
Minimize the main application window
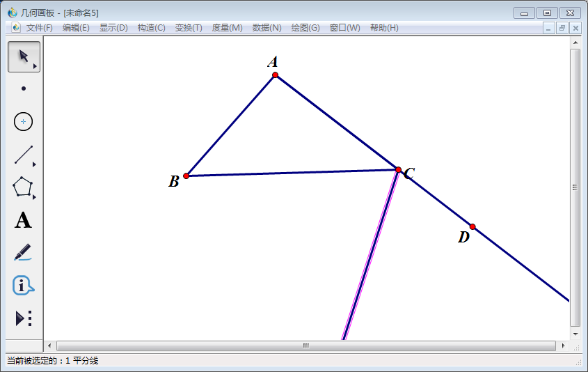(x=524, y=13)
